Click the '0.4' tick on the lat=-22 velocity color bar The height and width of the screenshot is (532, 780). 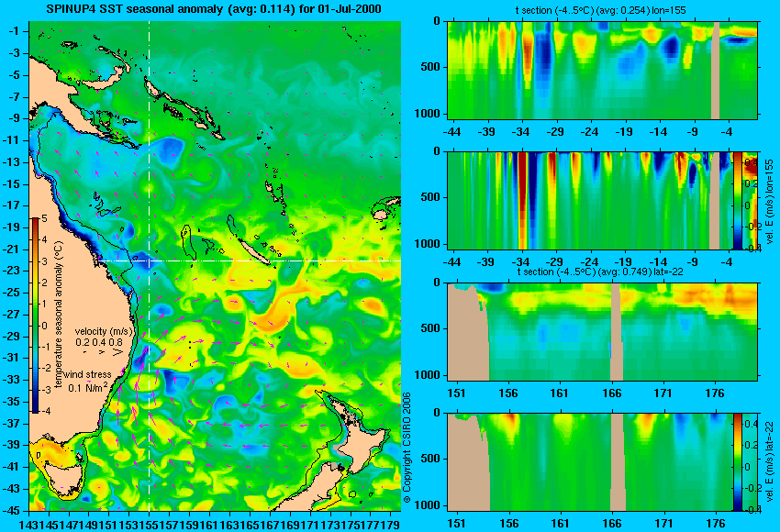(x=750, y=424)
